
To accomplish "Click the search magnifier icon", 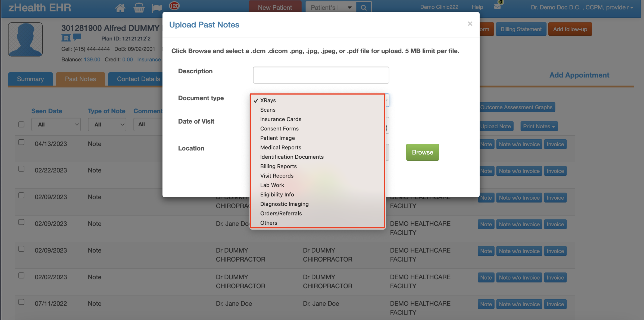I will pos(364,8).
